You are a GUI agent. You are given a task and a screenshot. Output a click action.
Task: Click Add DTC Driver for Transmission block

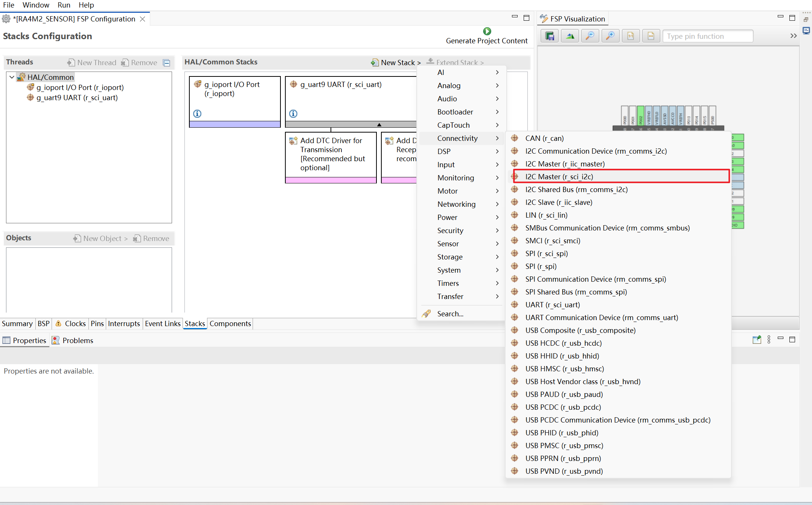point(331,154)
